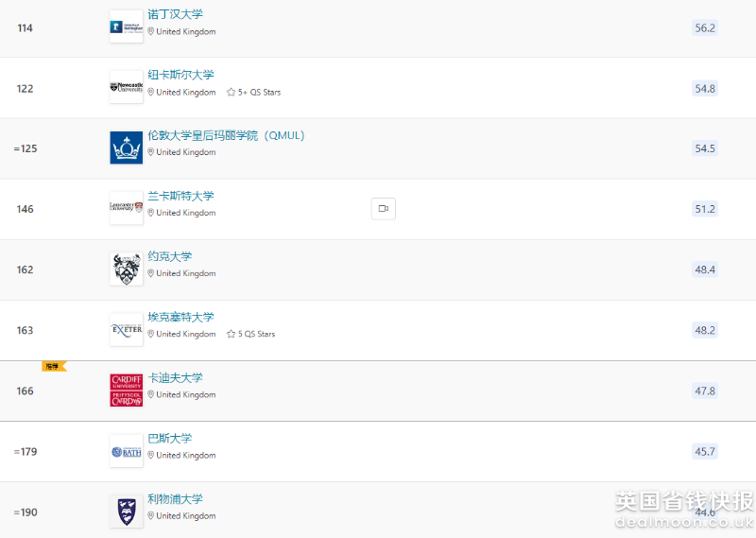Click the video icon in Lancaster row
This screenshot has width=756, height=538.
384,208
